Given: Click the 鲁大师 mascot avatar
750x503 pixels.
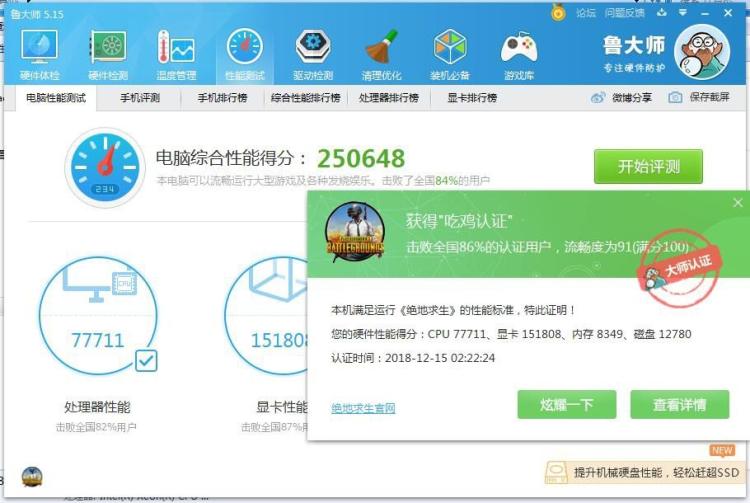Looking at the screenshot, I should tap(702, 52).
